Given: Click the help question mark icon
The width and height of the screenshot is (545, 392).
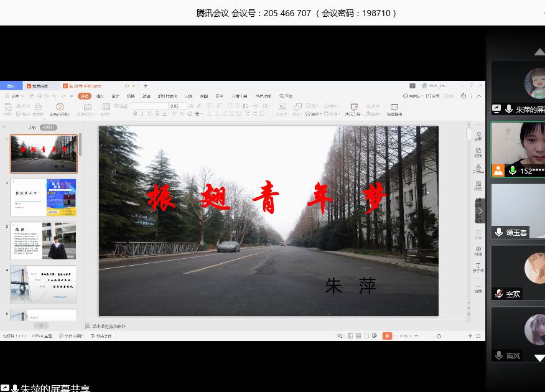Looking at the screenshot, I should (463, 96).
